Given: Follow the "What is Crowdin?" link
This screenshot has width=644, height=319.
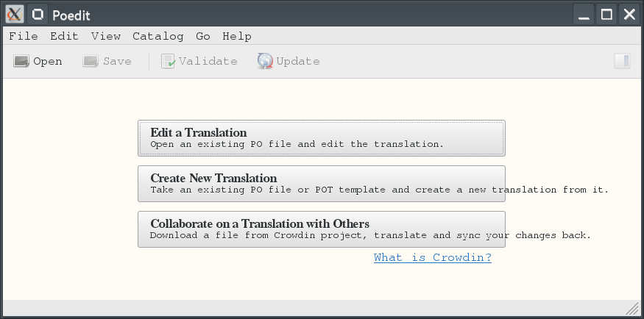Looking at the screenshot, I should point(432,258).
